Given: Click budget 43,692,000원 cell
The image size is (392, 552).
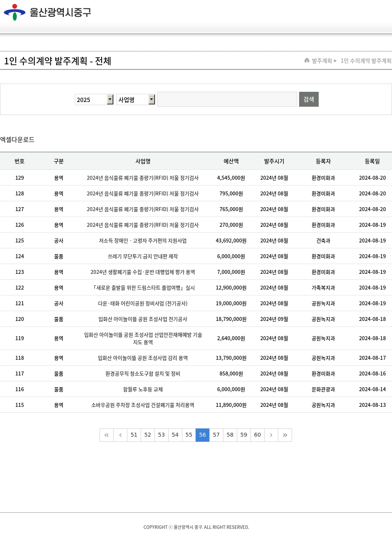Looking at the screenshot, I should click(231, 241).
